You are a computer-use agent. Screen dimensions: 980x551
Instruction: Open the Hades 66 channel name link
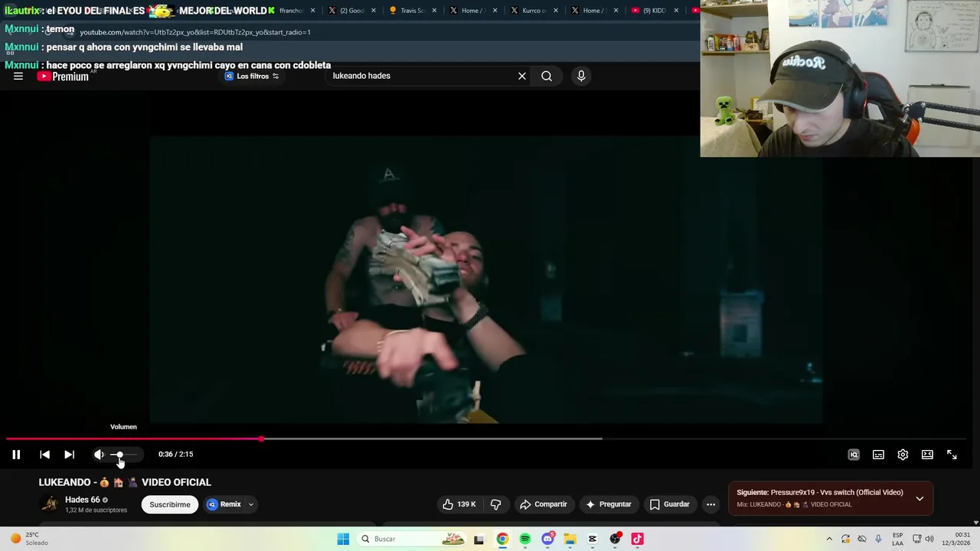point(83,500)
